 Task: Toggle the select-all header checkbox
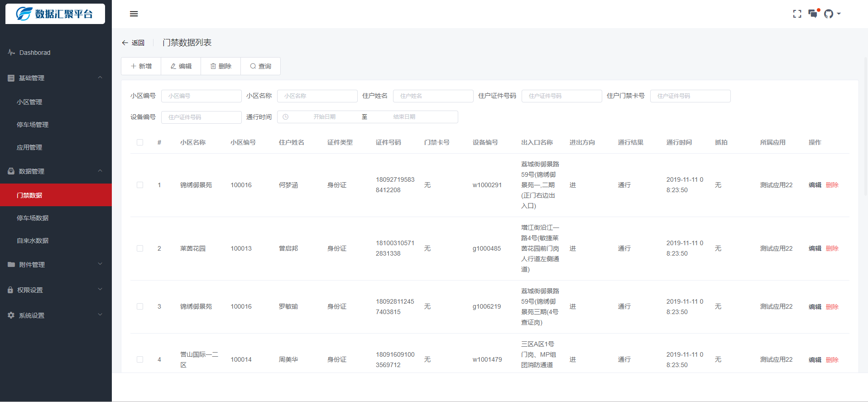(140, 142)
